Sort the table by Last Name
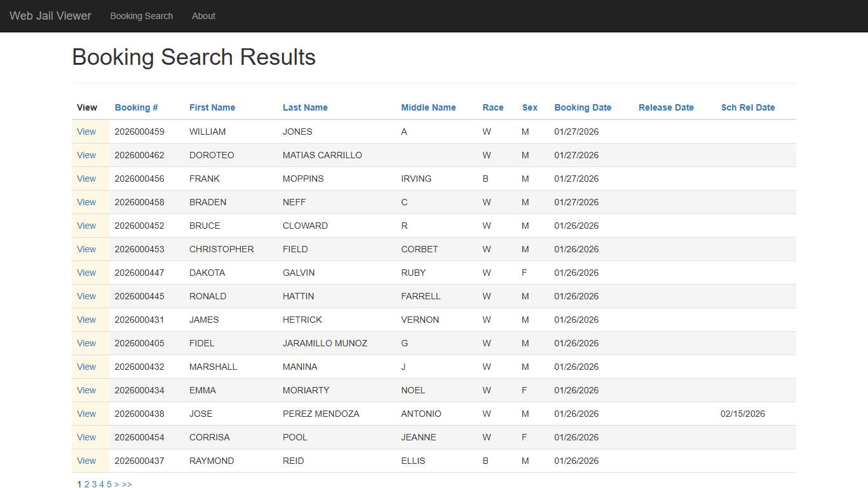The image size is (868, 488). (x=305, y=107)
